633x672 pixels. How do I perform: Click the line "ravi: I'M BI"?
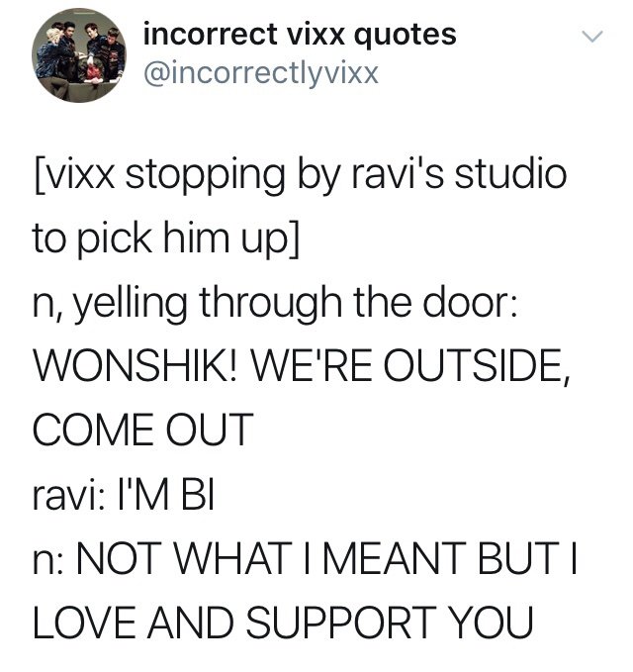(x=124, y=493)
